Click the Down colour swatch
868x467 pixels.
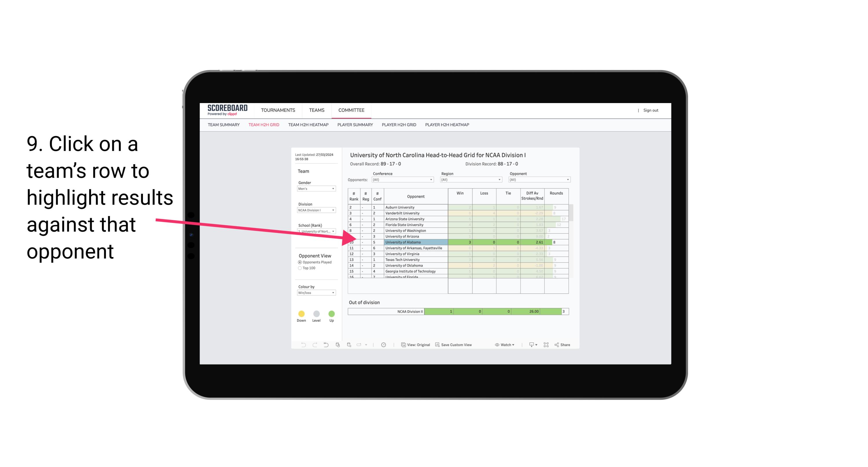click(301, 314)
